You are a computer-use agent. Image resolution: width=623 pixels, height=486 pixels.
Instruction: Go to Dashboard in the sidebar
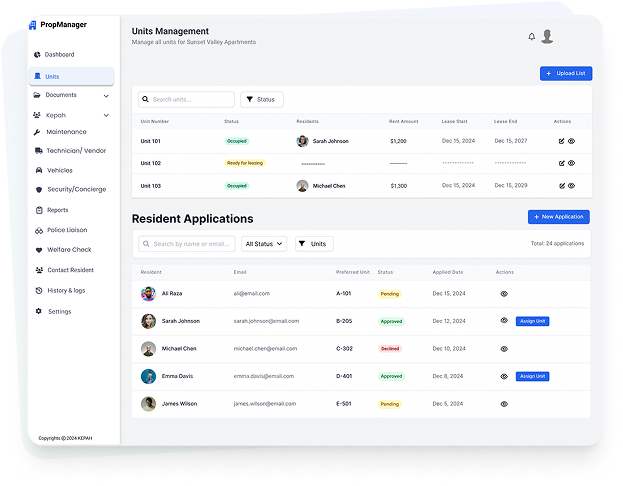pos(59,54)
